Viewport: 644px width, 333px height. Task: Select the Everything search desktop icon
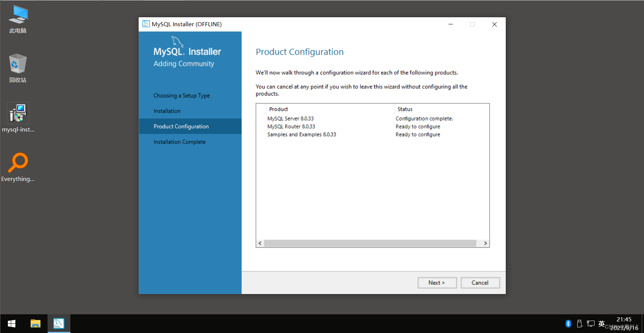(18, 167)
